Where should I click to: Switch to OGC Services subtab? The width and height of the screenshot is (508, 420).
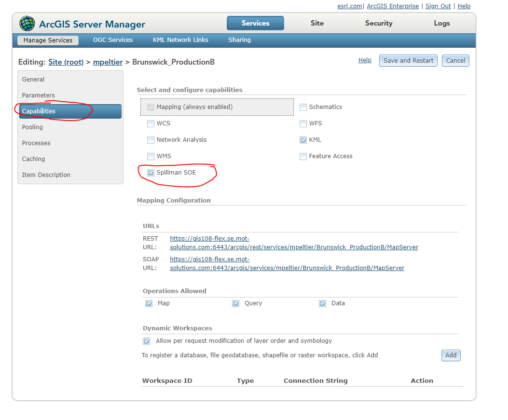[x=113, y=40]
